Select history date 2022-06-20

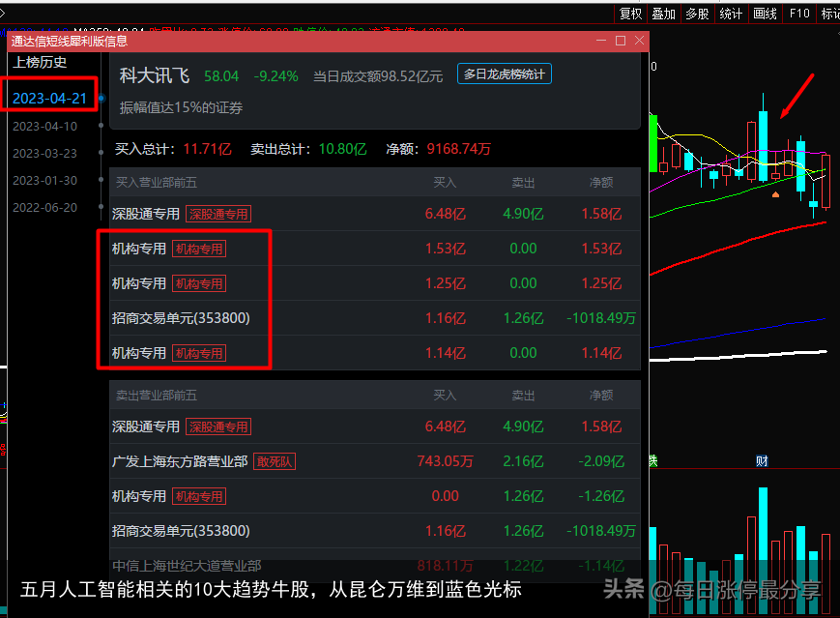pyautogui.click(x=45, y=207)
